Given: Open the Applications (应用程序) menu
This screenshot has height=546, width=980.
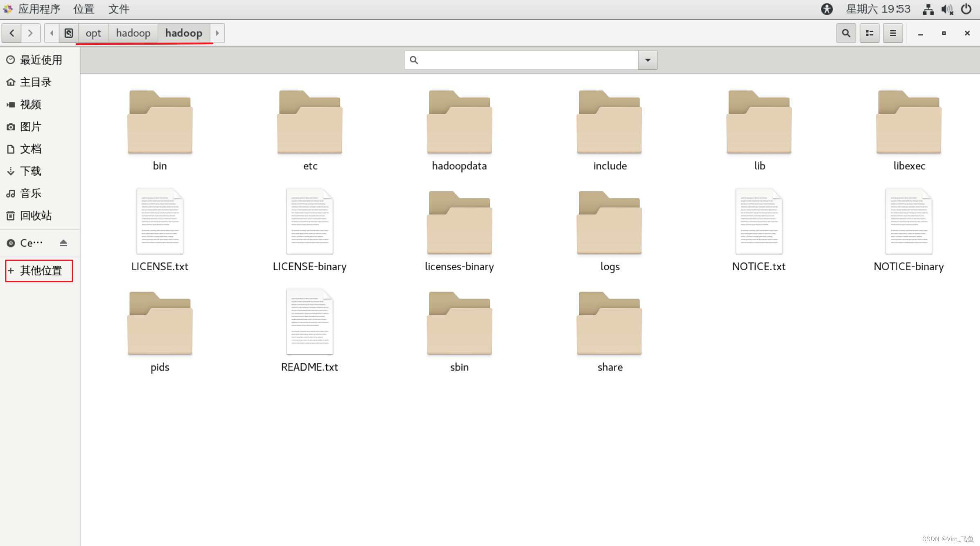Looking at the screenshot, I should [32, 9].
